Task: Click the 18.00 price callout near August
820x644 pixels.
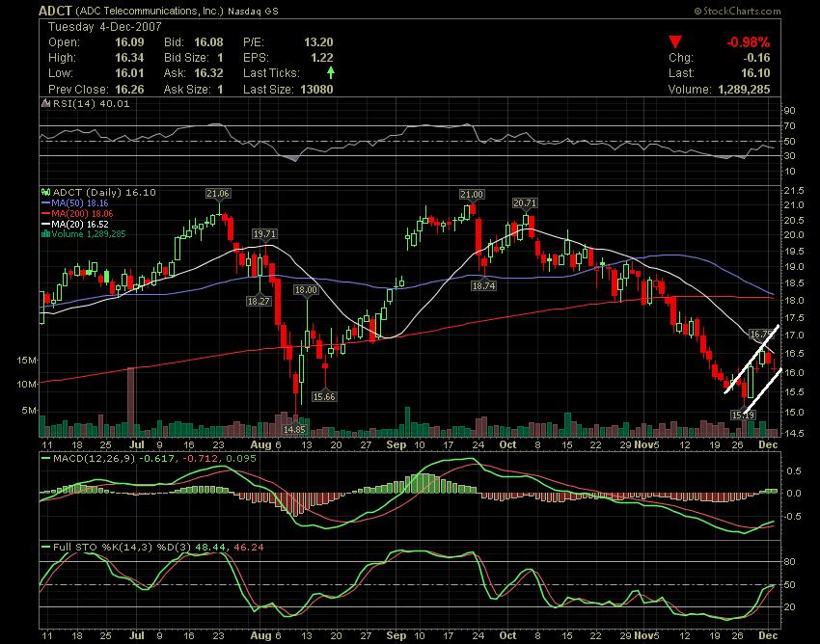Action: [306, 289]
